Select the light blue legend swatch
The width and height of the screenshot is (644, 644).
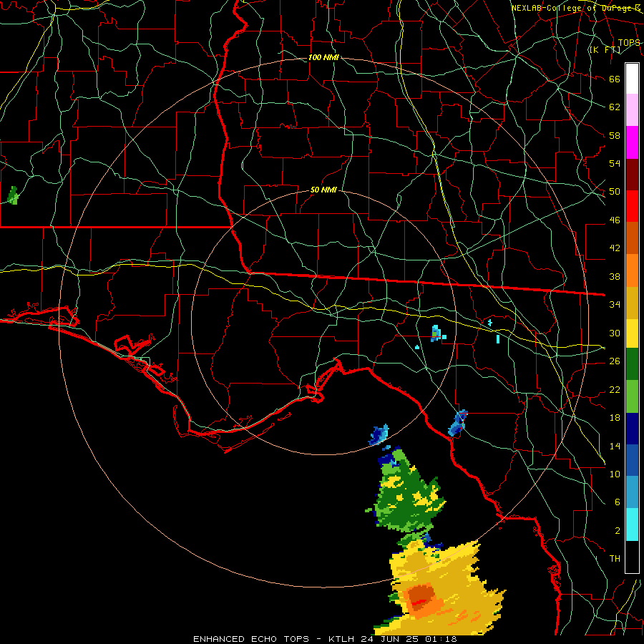(x=632, y=492)
